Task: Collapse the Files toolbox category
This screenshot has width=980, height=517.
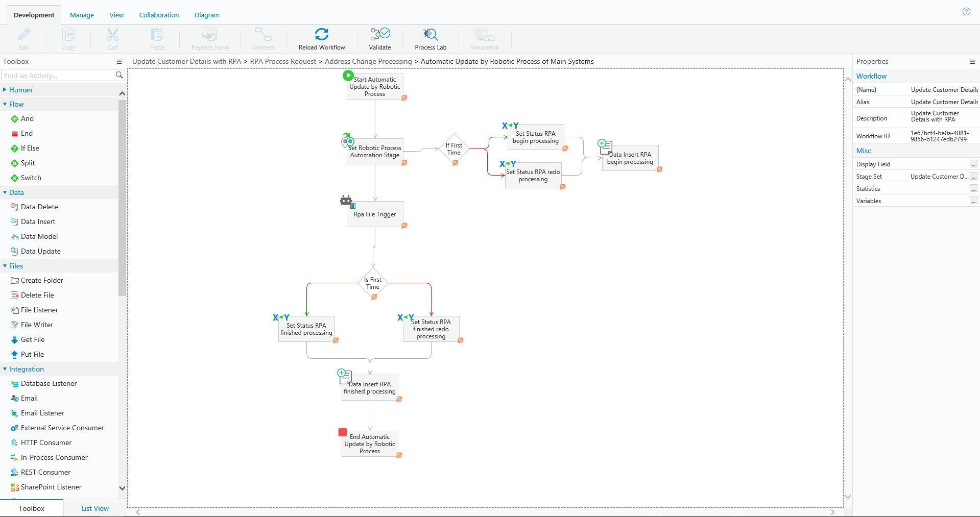Action: 5,266
